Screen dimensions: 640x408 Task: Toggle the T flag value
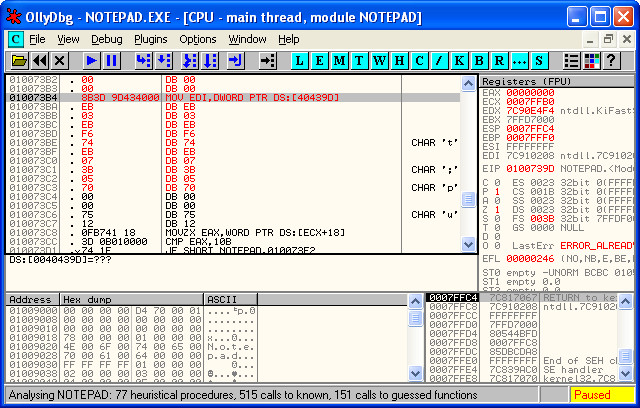(497, 227)
